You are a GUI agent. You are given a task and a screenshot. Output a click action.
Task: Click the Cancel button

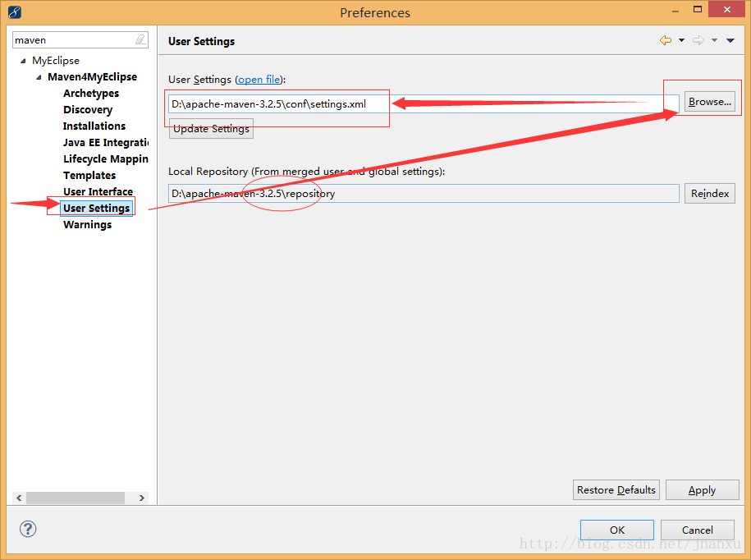698,530
